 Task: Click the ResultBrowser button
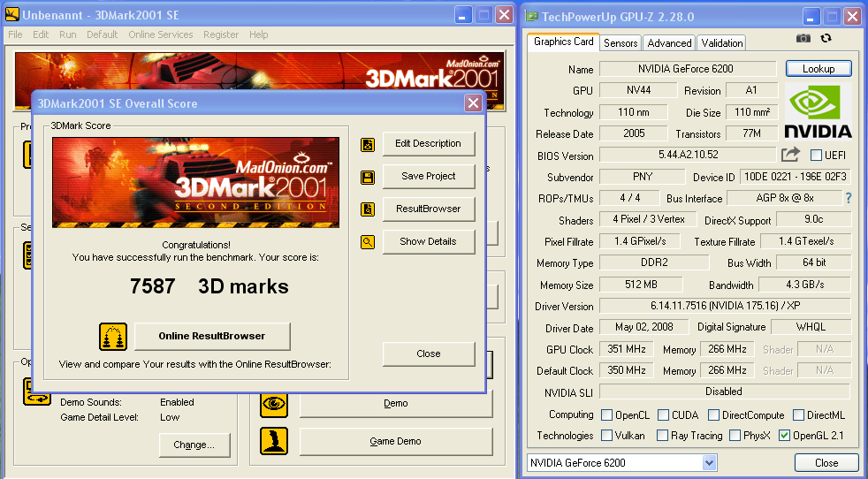(x=429, y=209)
